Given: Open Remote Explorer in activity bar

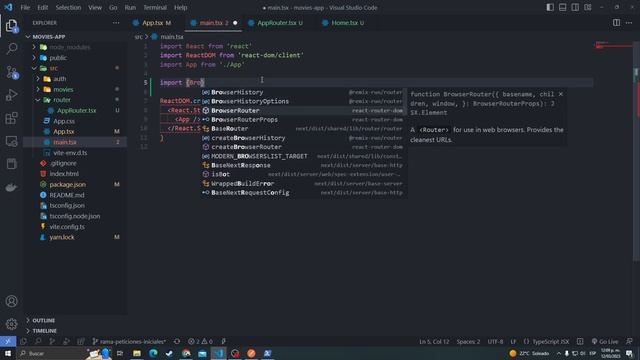Looking at the screenshot, I should coord(11,141).
